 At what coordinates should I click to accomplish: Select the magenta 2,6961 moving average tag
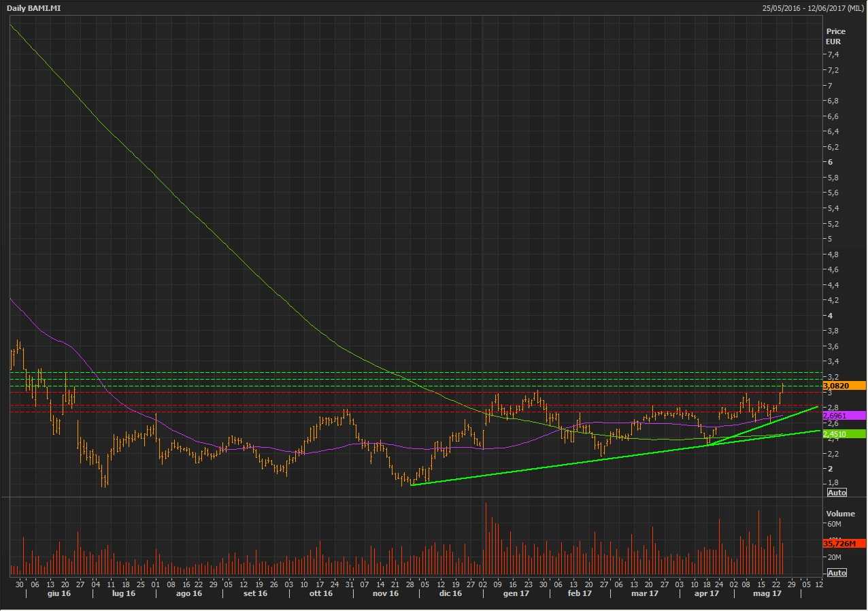coord(844,415)
